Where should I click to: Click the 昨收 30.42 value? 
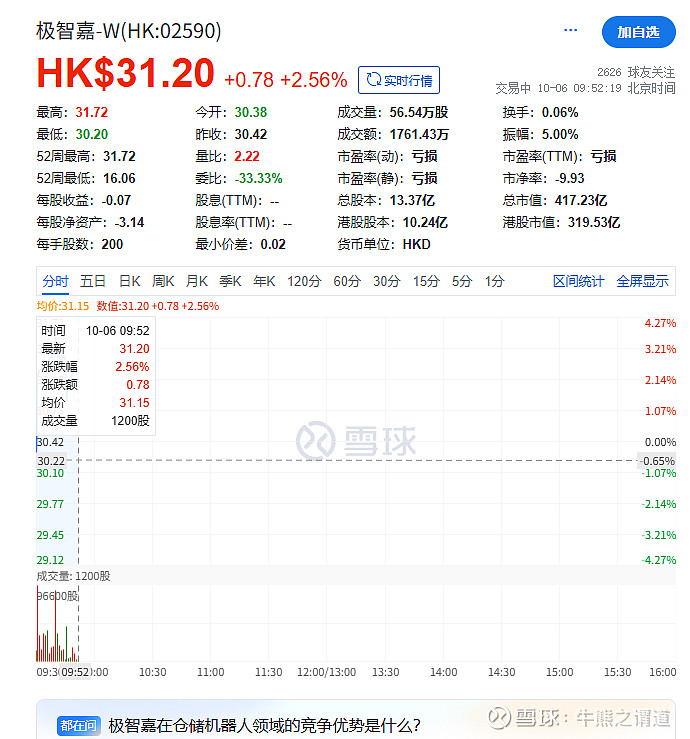[251, 134]
